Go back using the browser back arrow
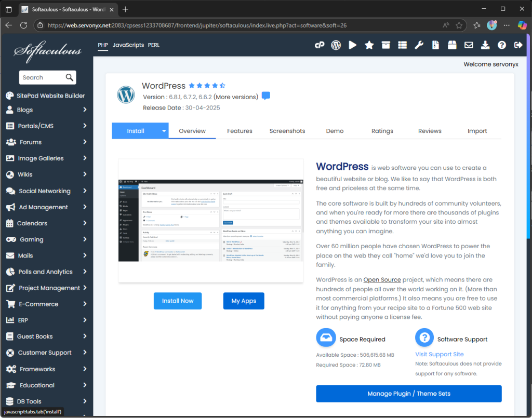Screen dimensions: 532x418 pos(8,25)
